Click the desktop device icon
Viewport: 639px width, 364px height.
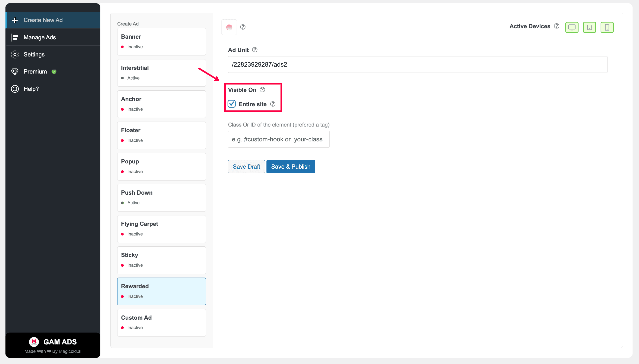(x=572, y=27)
